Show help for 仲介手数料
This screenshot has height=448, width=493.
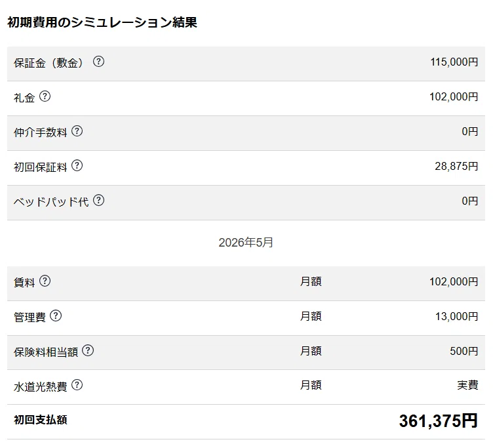click(77, 131)
